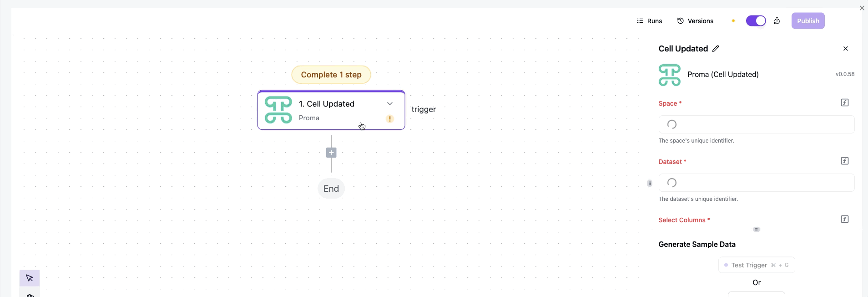Click the horizontal panel resize handle

click(x=757, y=230)
